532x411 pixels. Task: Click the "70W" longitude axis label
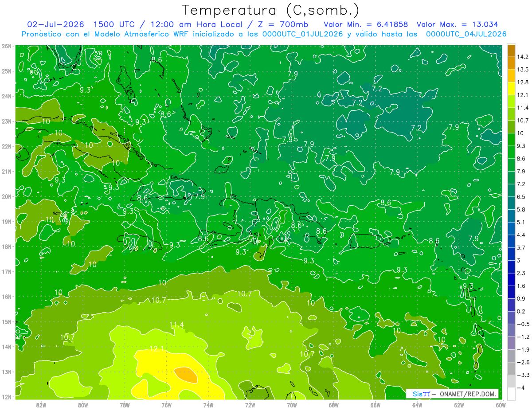pos(292,405)
